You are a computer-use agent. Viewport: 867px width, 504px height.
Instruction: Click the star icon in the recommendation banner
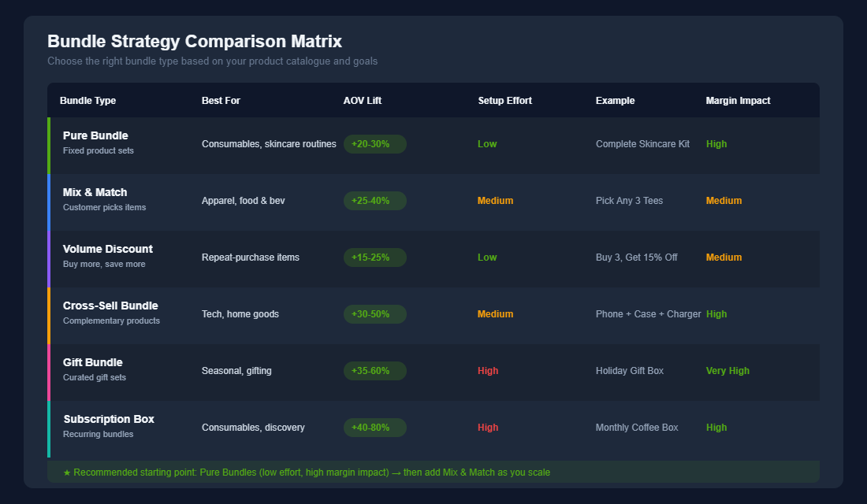click(66, 472)
